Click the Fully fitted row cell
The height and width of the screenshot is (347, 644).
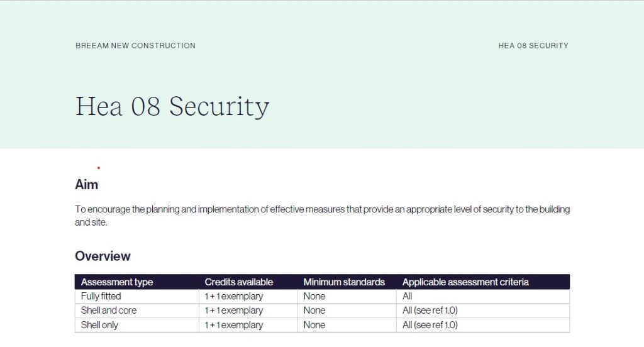[136, 296]
